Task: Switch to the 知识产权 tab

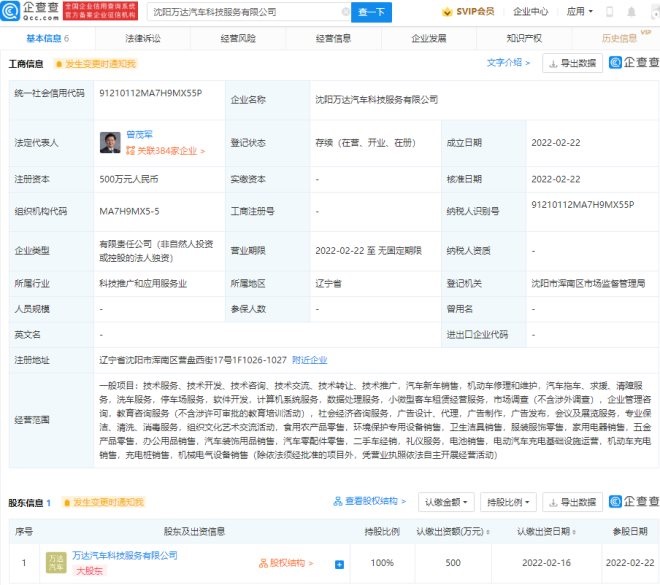Action: pyautogui.click(x=524, y=38)
